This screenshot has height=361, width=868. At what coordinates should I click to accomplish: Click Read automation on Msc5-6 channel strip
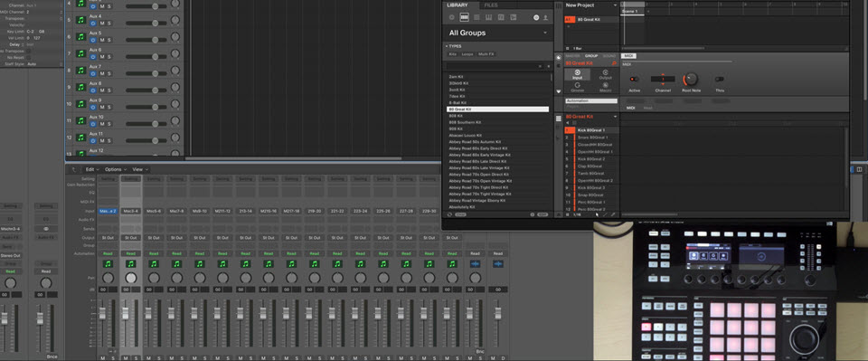154,253
